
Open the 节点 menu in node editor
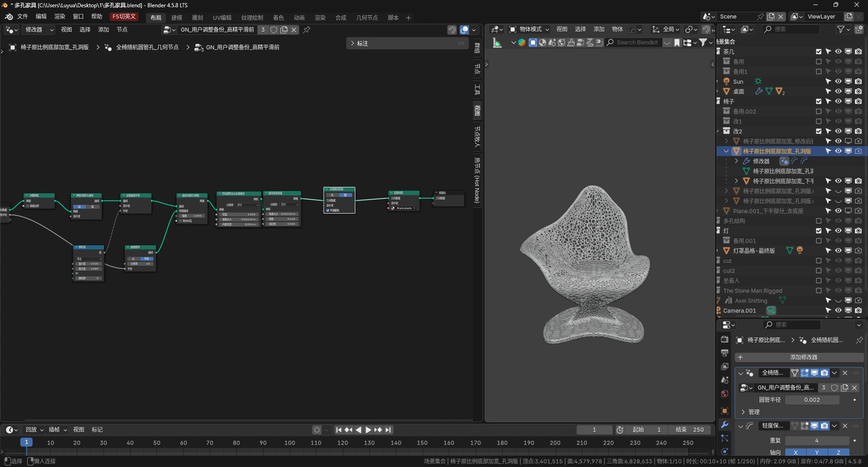122,30
